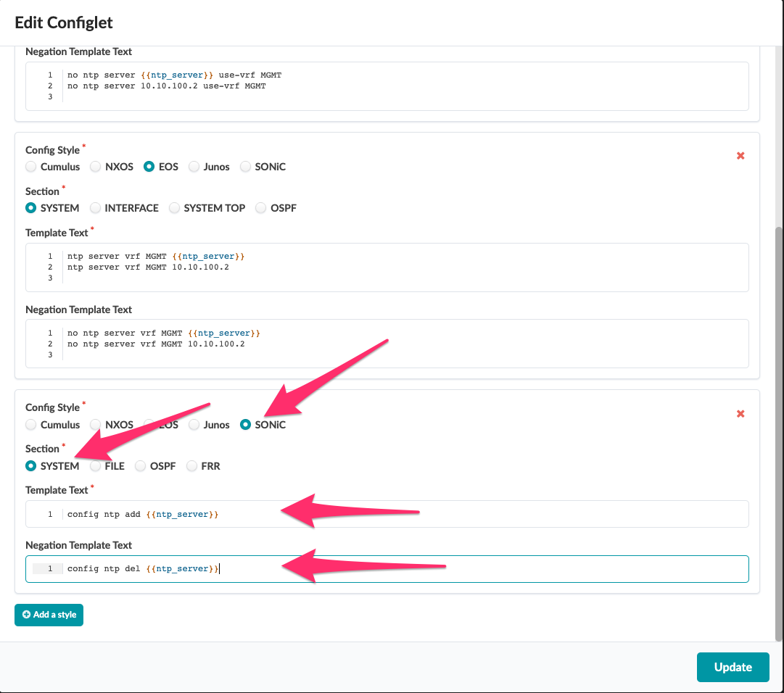784x693 pixels.
Task: Select the SYSTEM section in the SONiC block
Action: point(30,465)
